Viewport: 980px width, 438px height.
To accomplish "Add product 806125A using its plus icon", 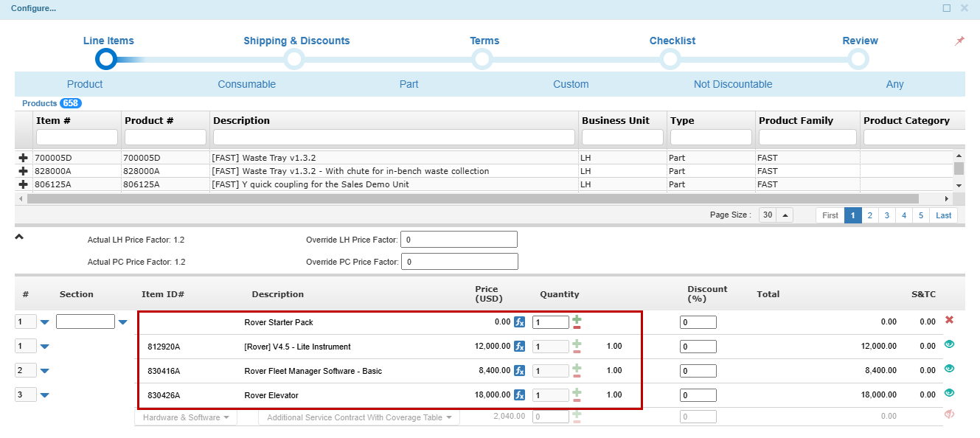I will tap(23, 184).
